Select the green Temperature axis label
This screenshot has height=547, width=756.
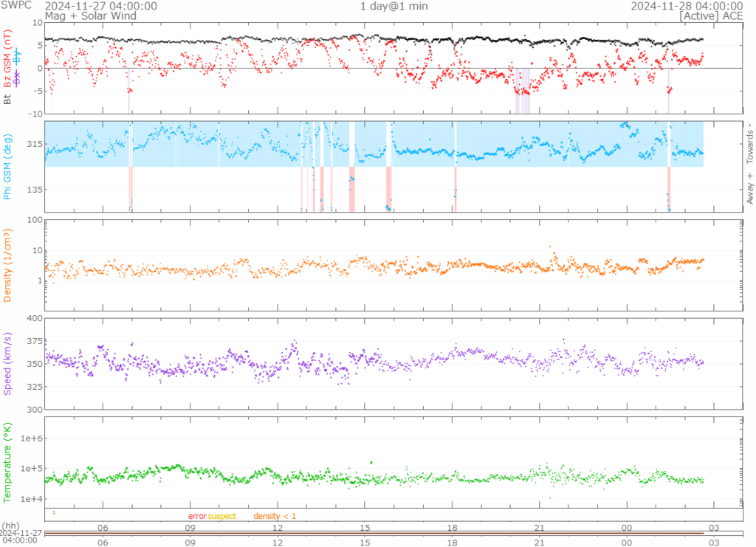point(8,461)
